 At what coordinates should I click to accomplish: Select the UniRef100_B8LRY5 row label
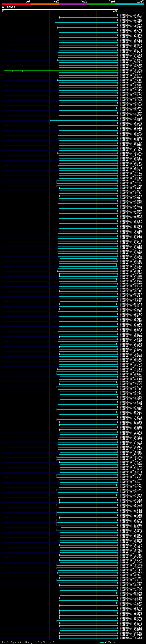pos(131,50)
